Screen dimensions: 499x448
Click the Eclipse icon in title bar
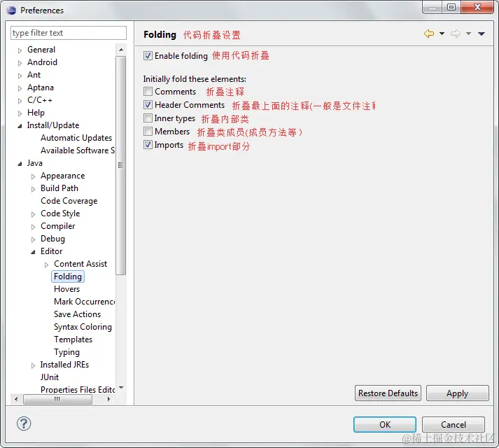[x=11, y=10]
